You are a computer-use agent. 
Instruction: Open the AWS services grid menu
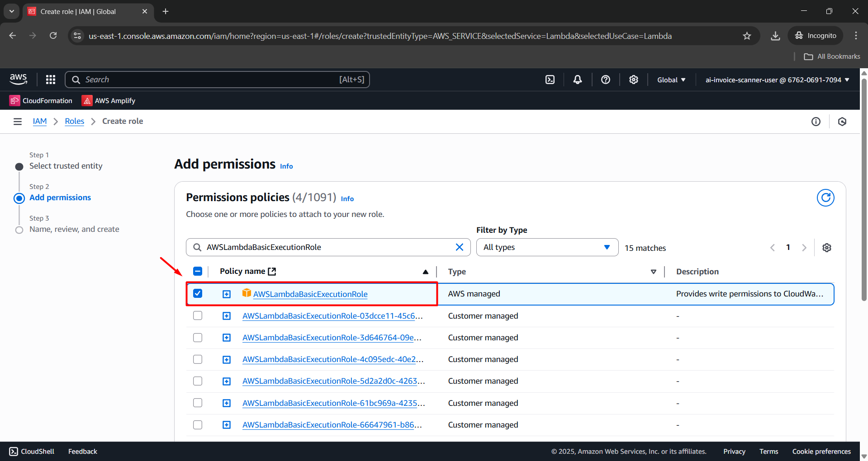pos(51,80)
